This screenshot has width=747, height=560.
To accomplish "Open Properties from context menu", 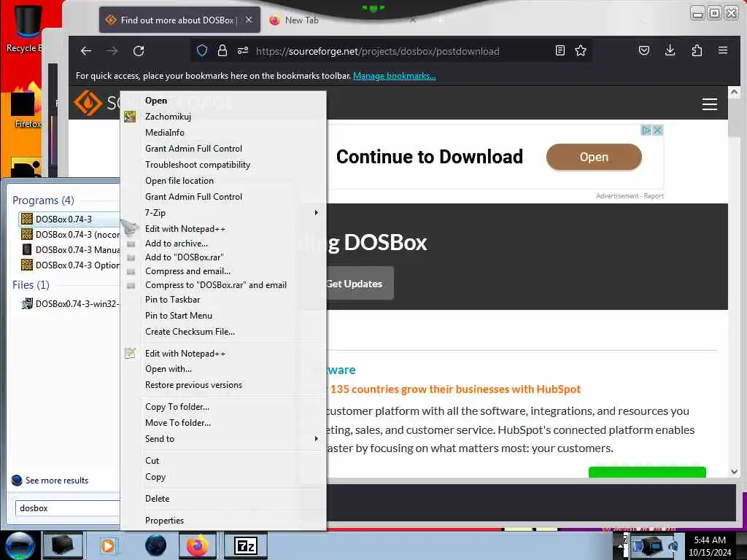I will tap(164, 521).
